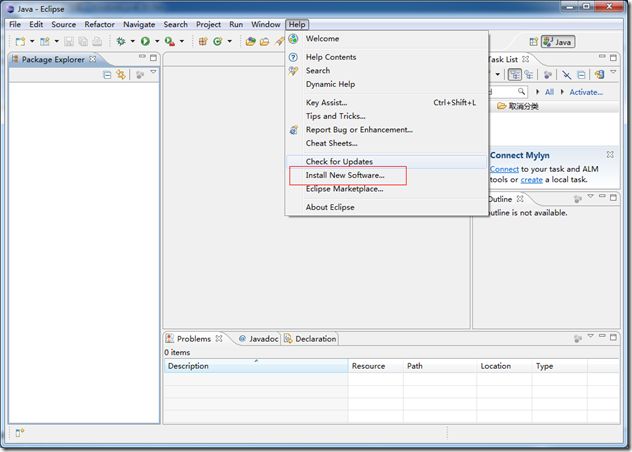Viewport: 632px width, 452px height.
Task: Open the Package Explorer view menu triangle
Action: [x=153, y=72]
